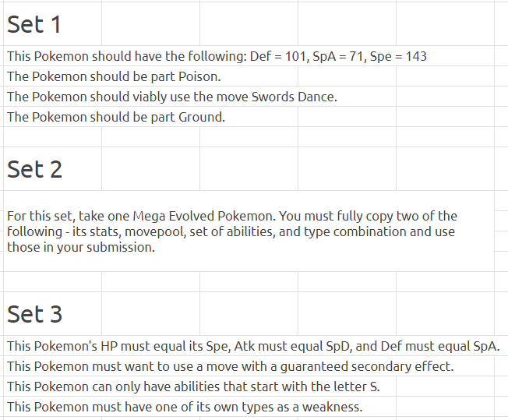
Task: Select the Set 3 heading cell
Action: (x=52, y=314)
